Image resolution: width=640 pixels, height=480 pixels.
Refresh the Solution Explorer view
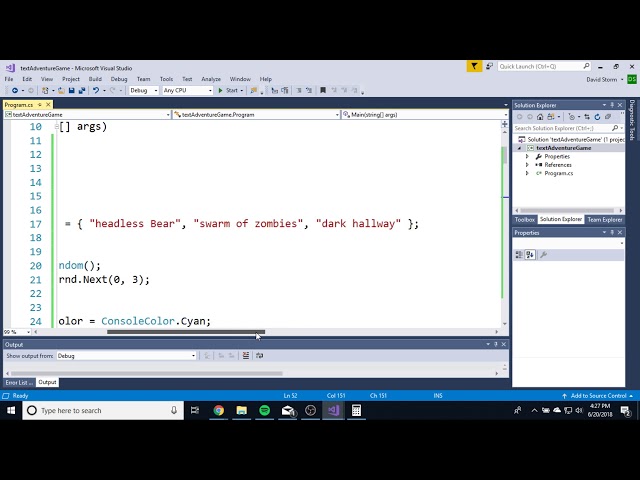click(x=597, y=117)
